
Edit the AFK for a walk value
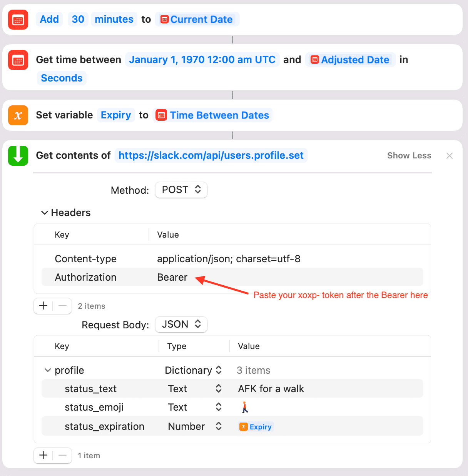click(271, 389)
